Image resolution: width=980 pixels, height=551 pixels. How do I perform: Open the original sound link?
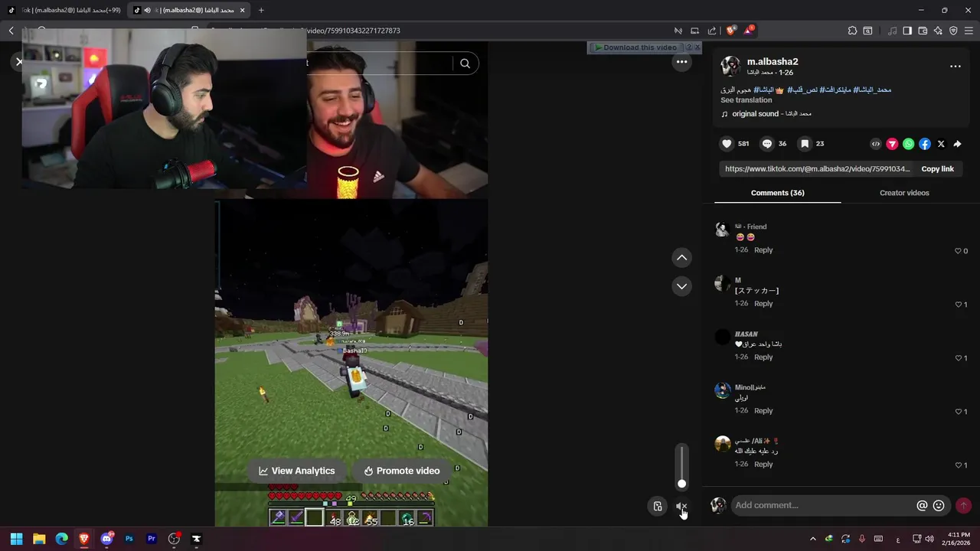click(766, 114)
